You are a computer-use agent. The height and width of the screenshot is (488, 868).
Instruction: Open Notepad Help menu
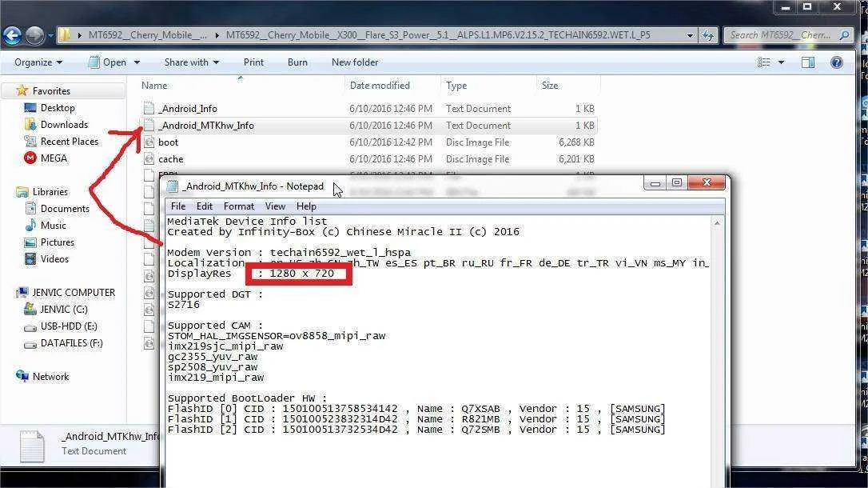pyautogui.click(x=306, y=206)
